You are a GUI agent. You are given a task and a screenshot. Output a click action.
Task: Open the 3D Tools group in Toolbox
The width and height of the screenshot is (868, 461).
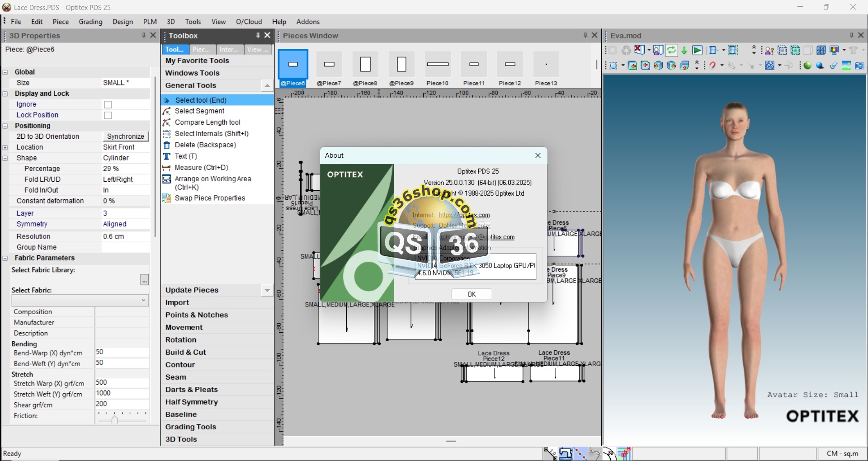tap(217, 439)
